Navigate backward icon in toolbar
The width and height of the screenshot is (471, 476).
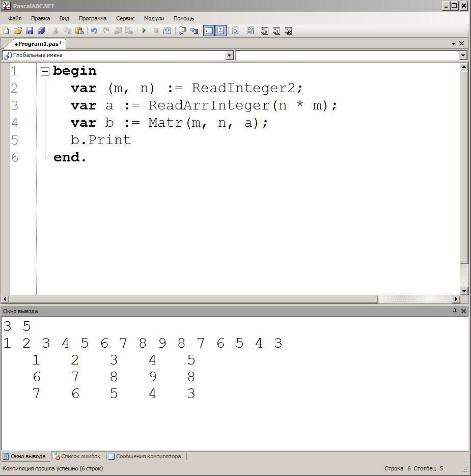118,31
